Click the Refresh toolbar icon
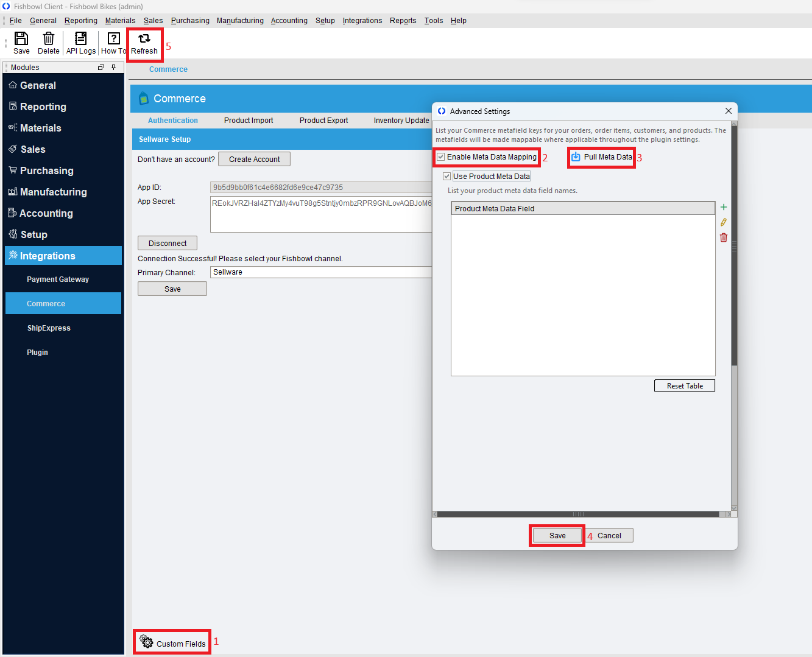Image resolution: width=812 pixels, height=657 pixels. click(144, 42)
